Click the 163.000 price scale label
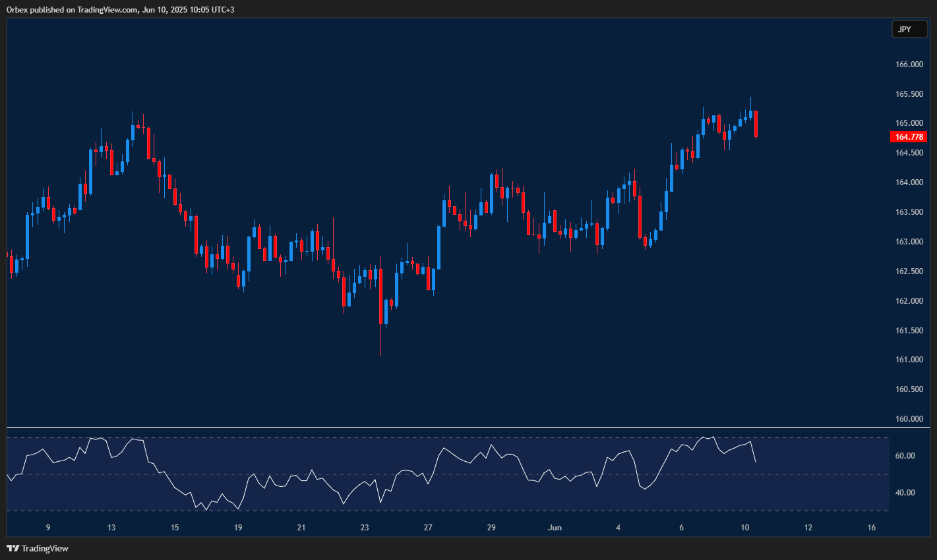The image size is (937, 560). (908, 242)
